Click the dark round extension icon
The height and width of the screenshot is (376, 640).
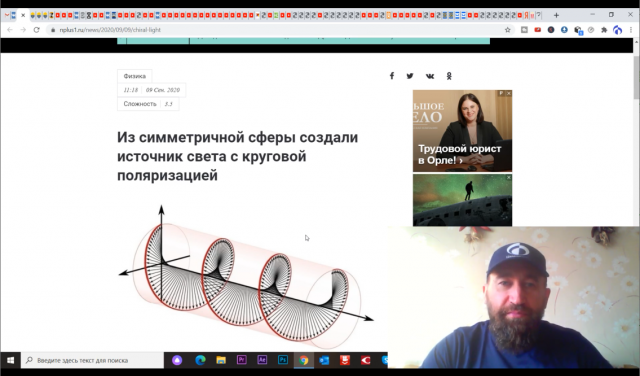(551, 30)
